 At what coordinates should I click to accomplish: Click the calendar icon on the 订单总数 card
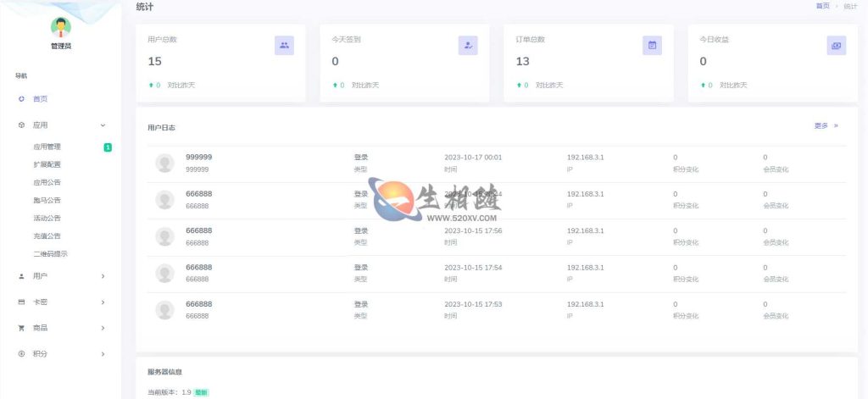(x=652, y=46)
